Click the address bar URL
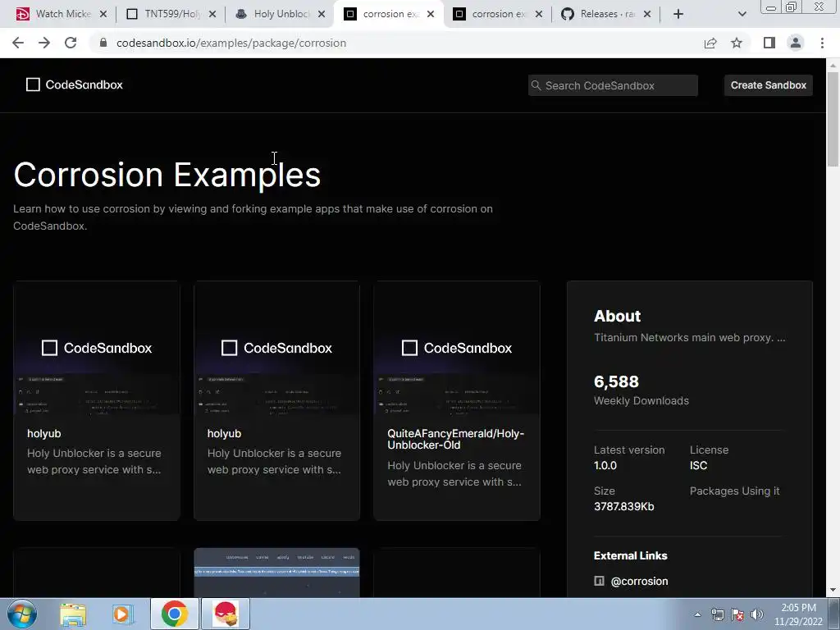Viewport: 840px width, 630px height. 231,43
